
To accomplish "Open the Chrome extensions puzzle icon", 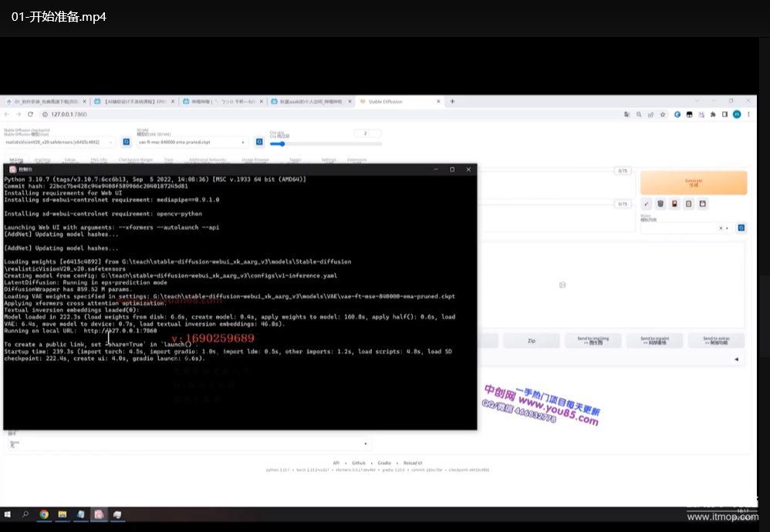I will click(713, 115).
